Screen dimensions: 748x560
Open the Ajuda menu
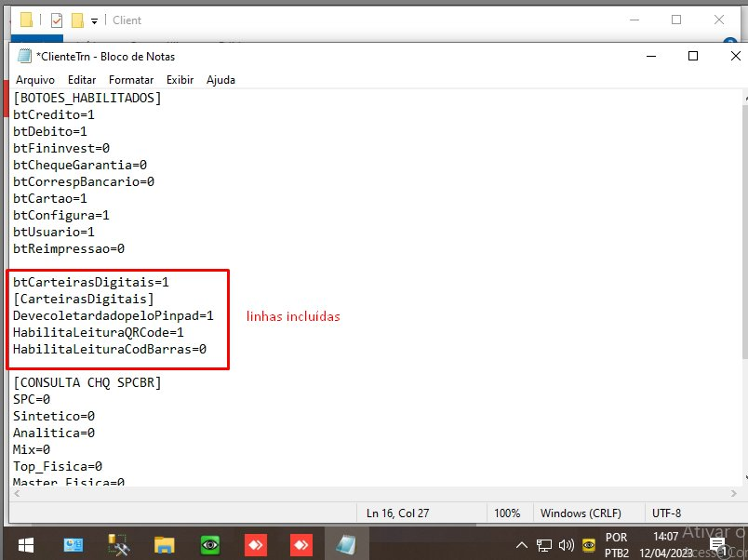pos(220,80)
